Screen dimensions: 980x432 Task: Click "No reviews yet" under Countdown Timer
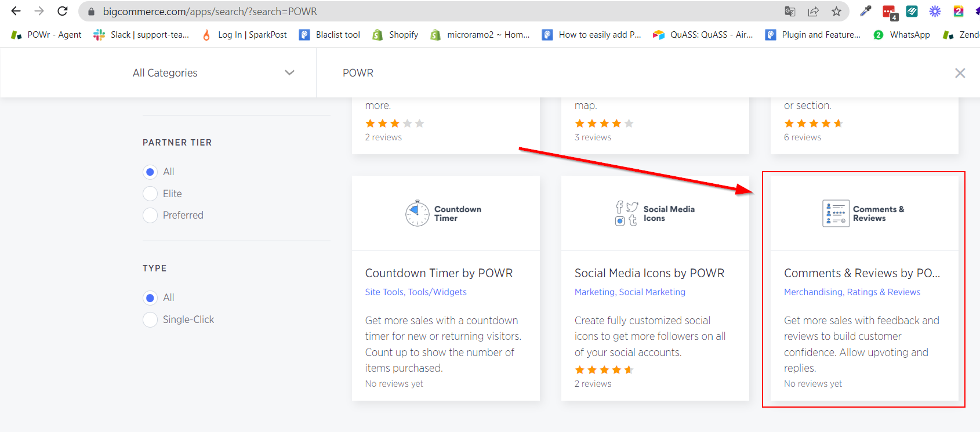394,384
